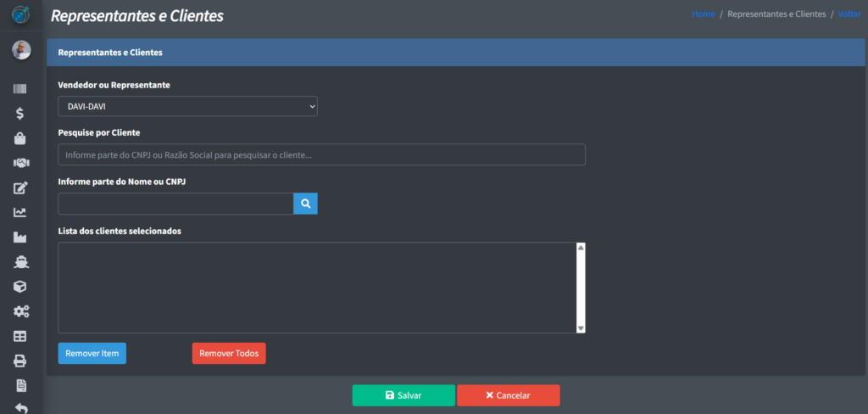This screenshot has width=868, height=414.
Task: Click the pencil edit sidebar icon
Action: tap(20, 187)
